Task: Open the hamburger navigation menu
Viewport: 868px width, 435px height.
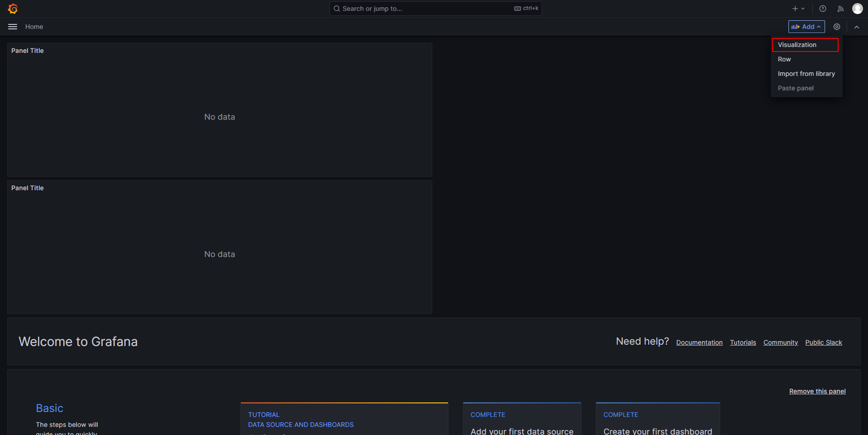Action: (x=13, y=27)
